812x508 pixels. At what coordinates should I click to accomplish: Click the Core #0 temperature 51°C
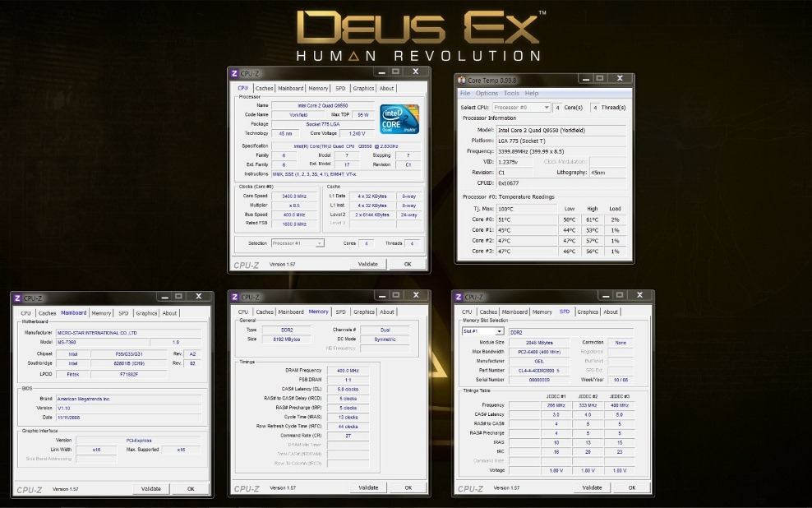[527, 220]
